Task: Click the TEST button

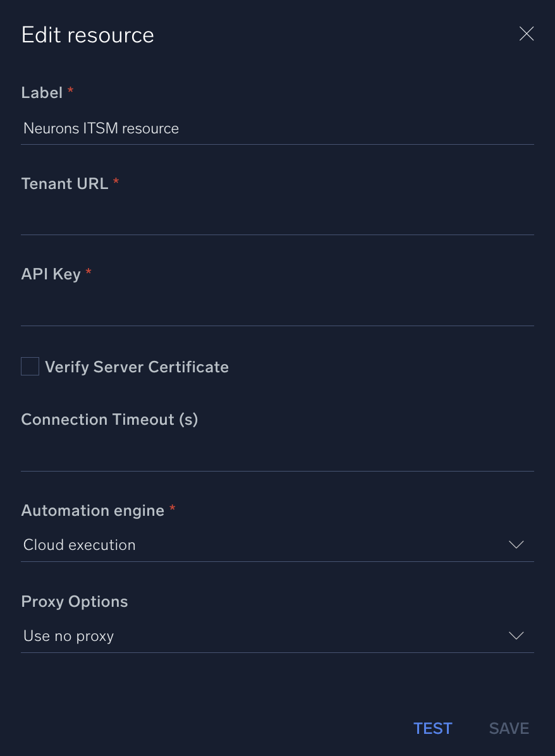Action: [x=432, y=728]
